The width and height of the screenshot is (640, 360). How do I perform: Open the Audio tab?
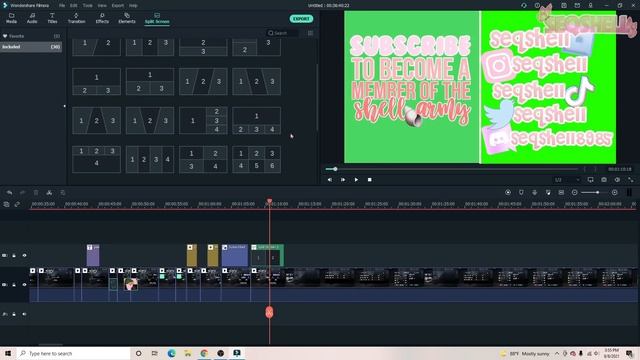(32, 18)
